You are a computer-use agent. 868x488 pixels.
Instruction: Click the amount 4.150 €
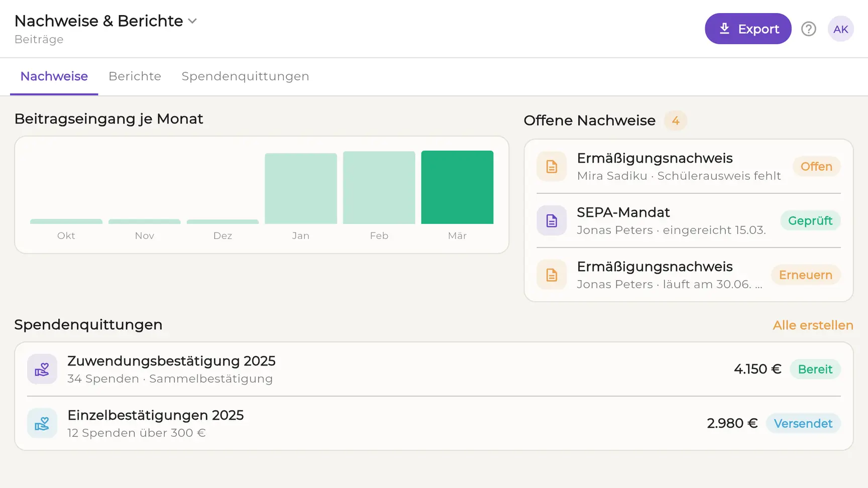(x=757, y=369)
